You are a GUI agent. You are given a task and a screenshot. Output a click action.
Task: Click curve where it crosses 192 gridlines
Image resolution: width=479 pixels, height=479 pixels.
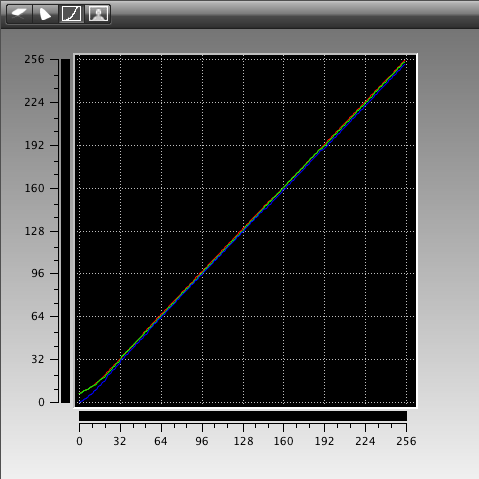(x=324, y=145)
